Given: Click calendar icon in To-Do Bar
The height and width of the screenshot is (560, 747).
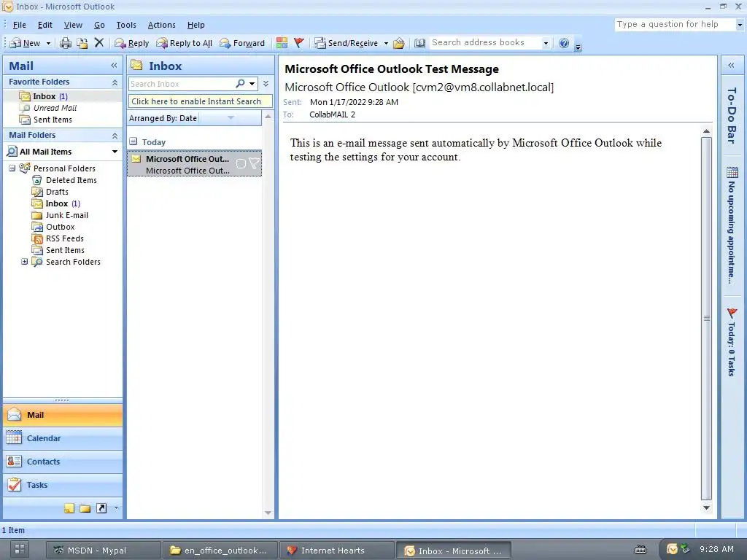Looking at the screenshot, I should (732, 172).
